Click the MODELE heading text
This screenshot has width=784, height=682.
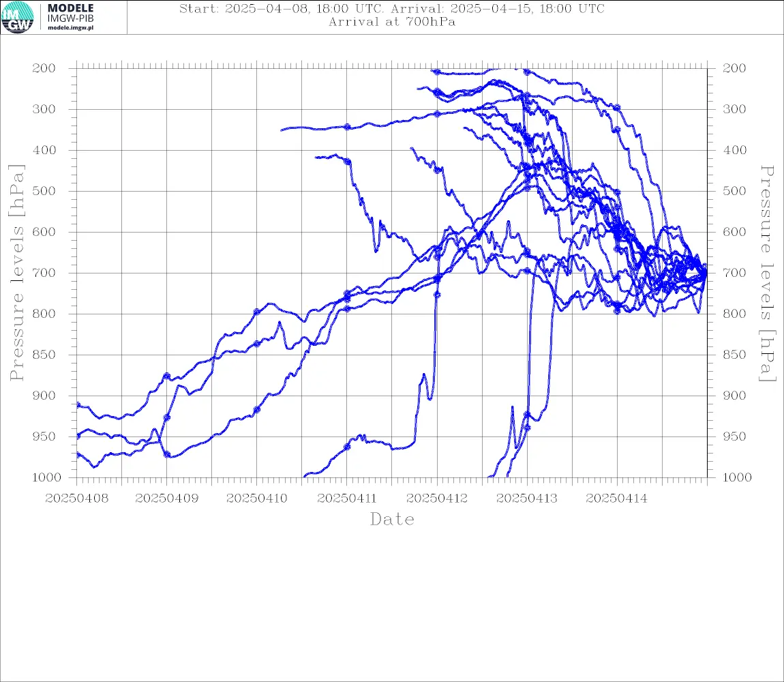[x=70, y=8]
